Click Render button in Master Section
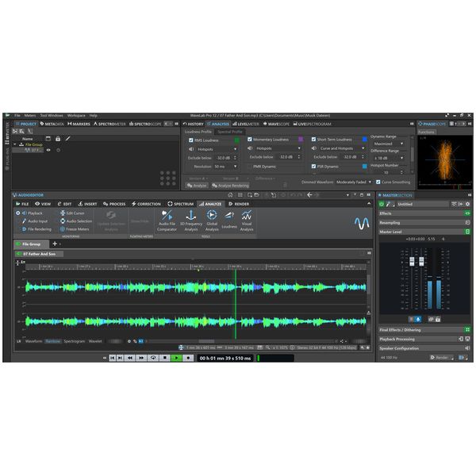 441,358
